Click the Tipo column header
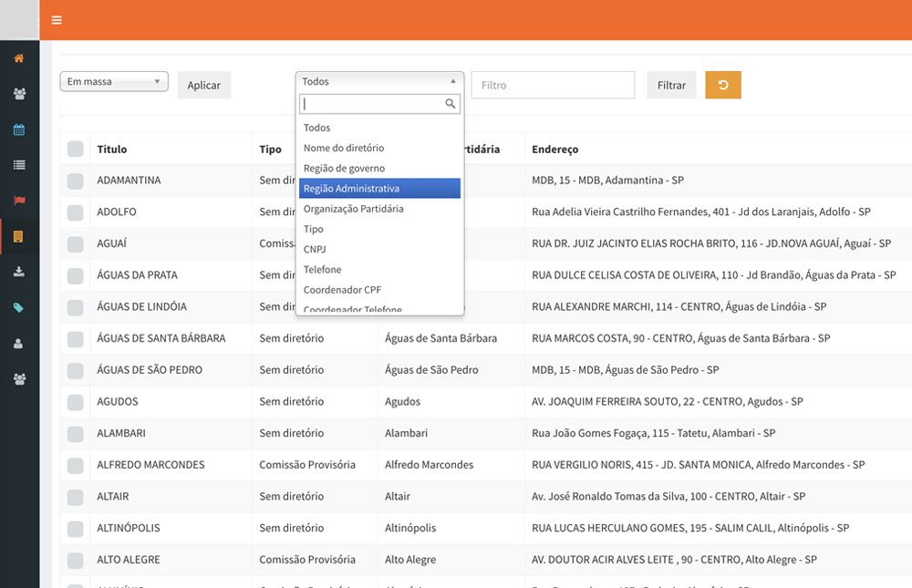The height and width of the screenshot is (588, 912). pyautogui.click(x=271, y=149)
